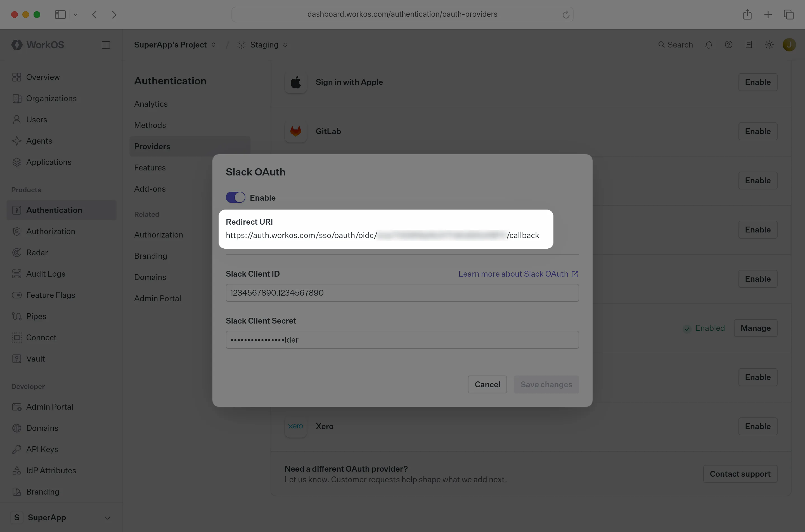Open Developer Domains in sidebar
Screen dimensions: 805x532
(x=61, y=428)
